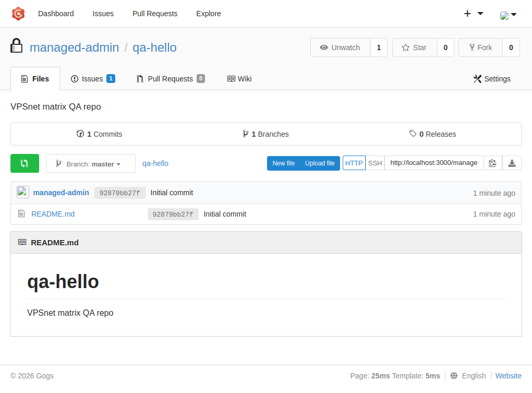532x393 pixels.
Task: Click the Unwatch button
Action: [340, 47]
